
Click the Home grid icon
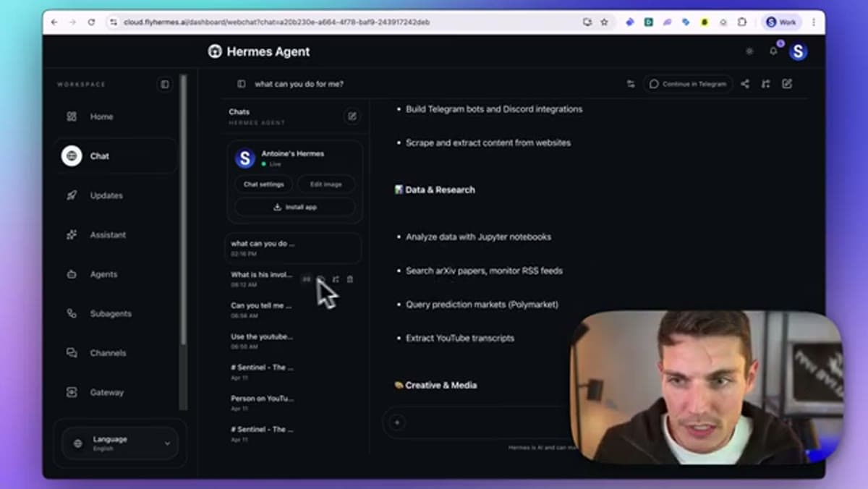click(72, 116)
